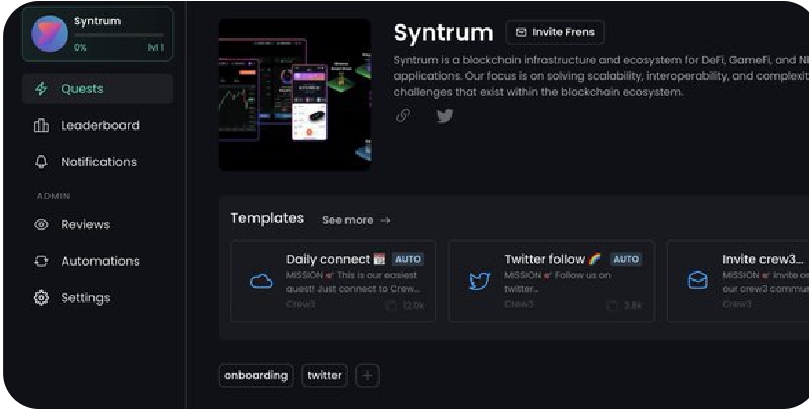The image size is (809, 409).
Task: Click the cloud icon on Daily connect
Action: [x=261, y=282]
